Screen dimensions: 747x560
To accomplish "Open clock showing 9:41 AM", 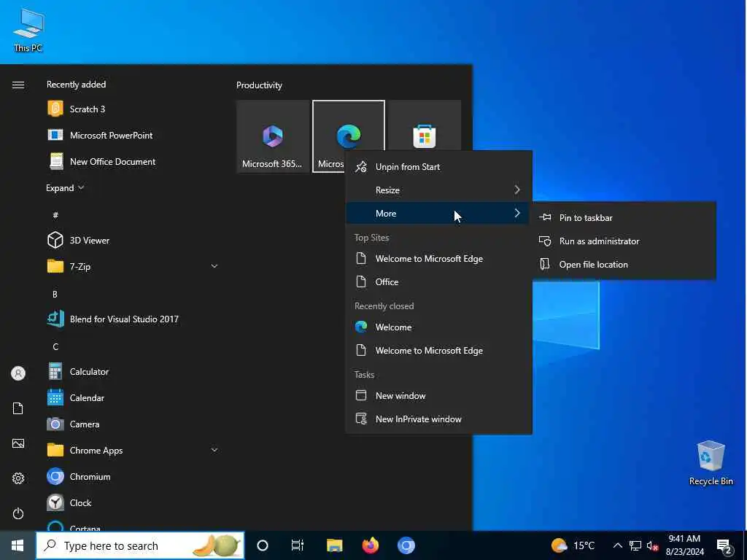I will [x=684, y=545].
